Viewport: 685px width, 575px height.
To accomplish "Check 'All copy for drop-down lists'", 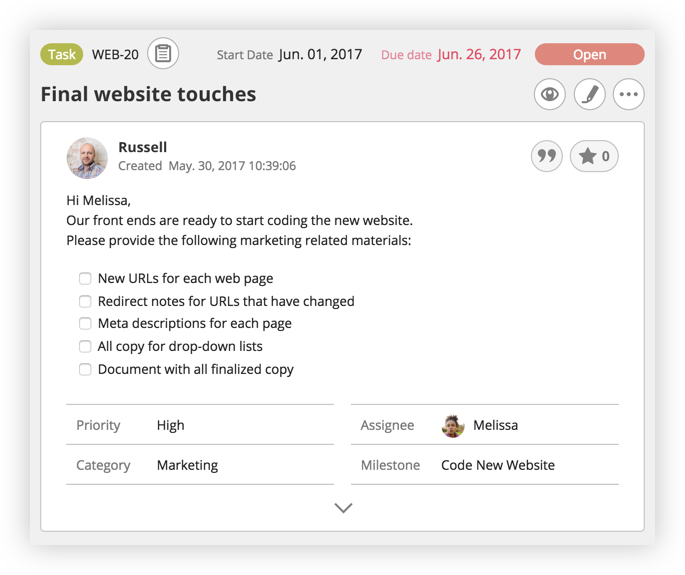I will pos(86,347).
